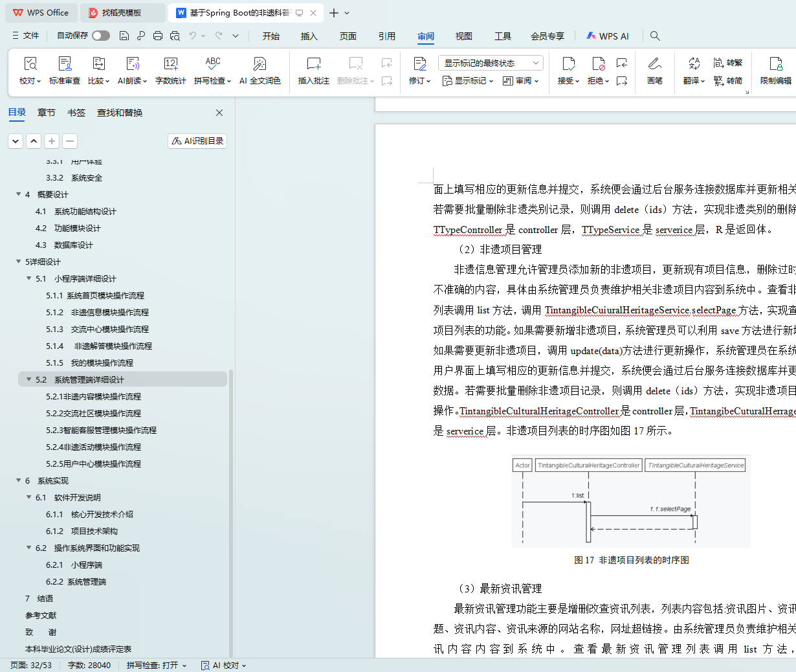Click the AI识别目录 button
796x672 pixels.
pyautogui.click(x=197, y=141)
